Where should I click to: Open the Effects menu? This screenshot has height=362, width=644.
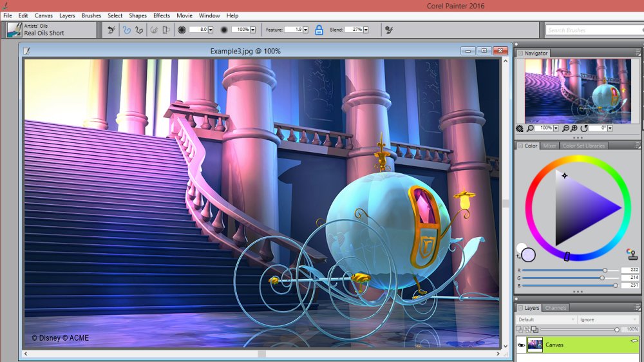(162, 15)
